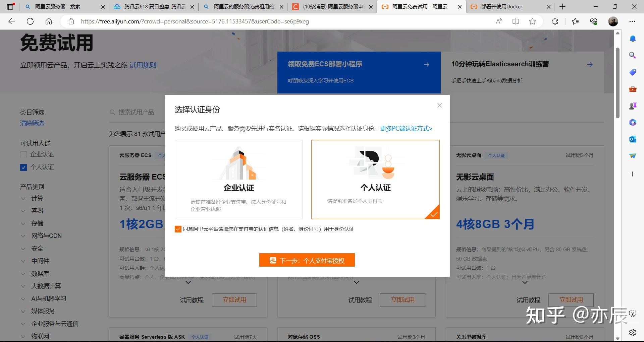Expand details chevron on the 无影云桌面 card

525,282
